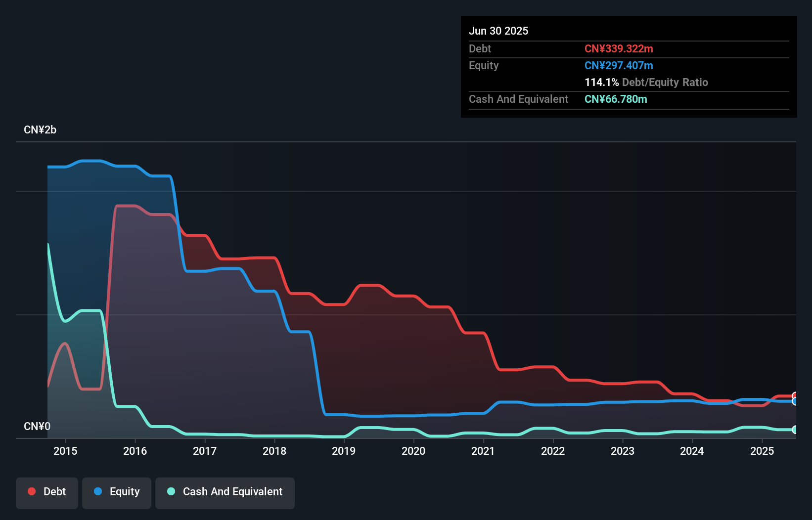Select the 2020 label on the timeline
This screenshot has width=812, height=520.
(413, 451)
